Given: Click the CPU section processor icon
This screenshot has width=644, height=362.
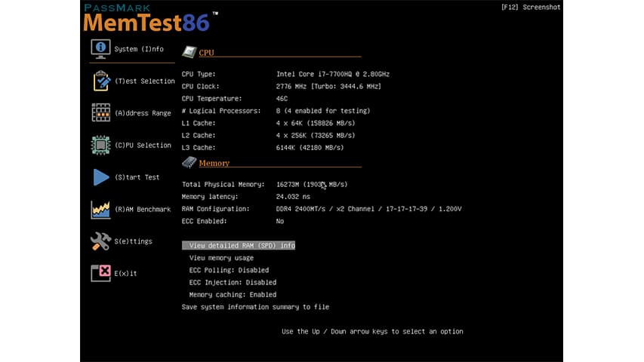Looking at the screenshot, I should click(189, 52).
